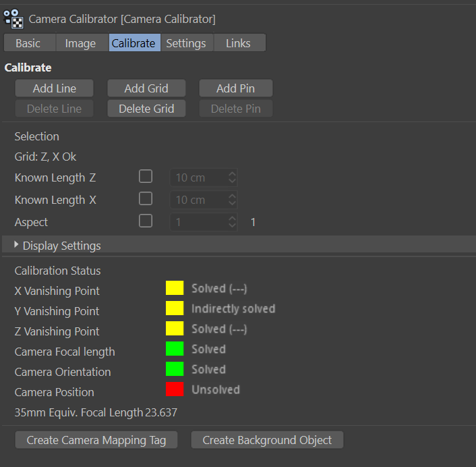The width and height of the screenshot is (476, 467).
Task: Enable the Known Length Z checkbox
Action: (x=146, y=177)
